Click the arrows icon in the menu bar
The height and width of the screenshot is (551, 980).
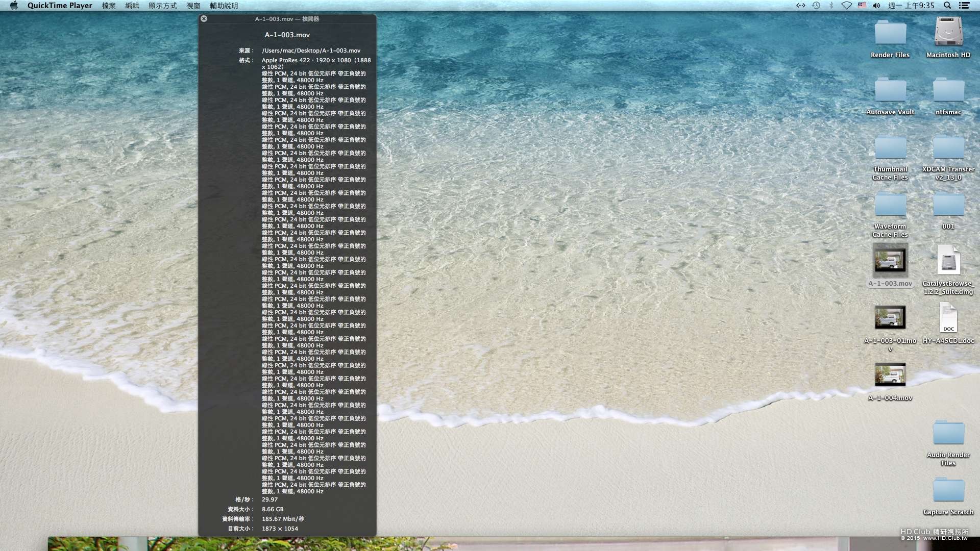point(801,6)
